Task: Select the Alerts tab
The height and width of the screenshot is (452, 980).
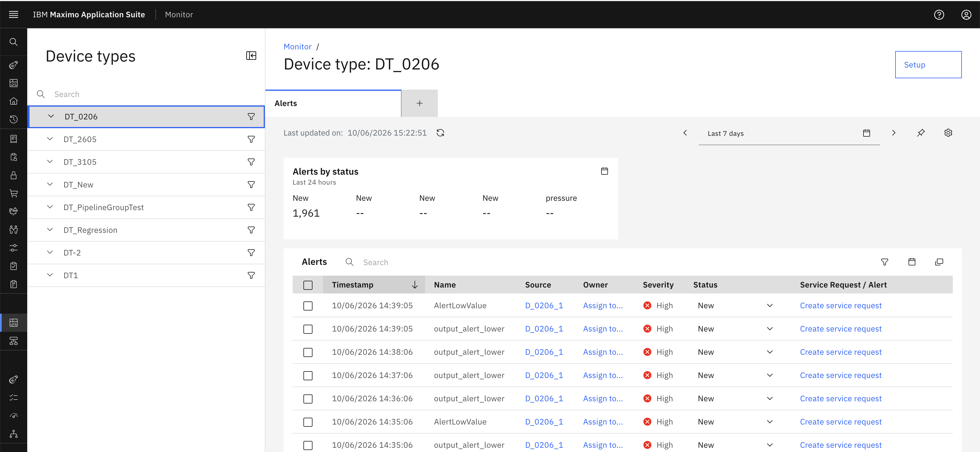Action: click(x=333, y=104)
